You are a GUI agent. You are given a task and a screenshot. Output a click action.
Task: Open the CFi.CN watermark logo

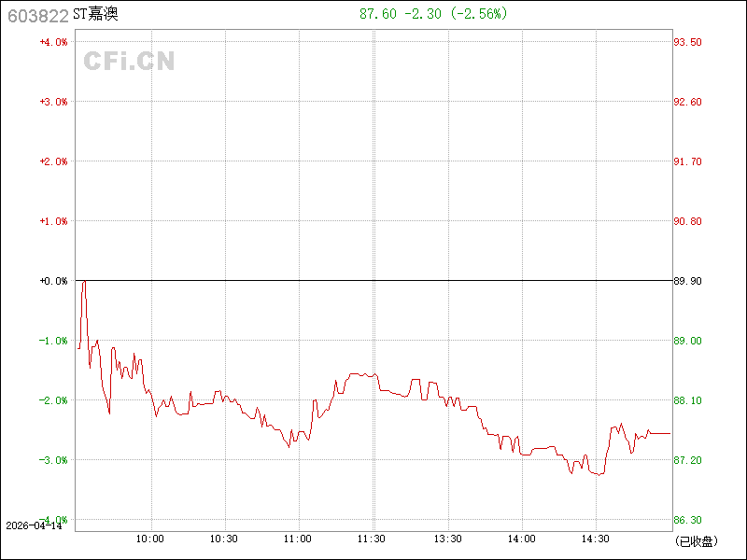click(129, 62)
